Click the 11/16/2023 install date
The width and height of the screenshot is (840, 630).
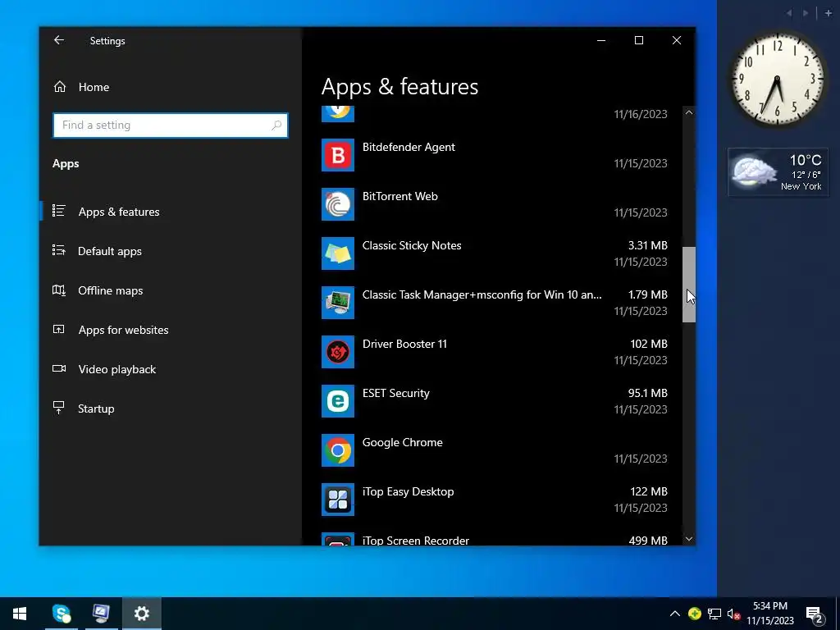point(641,114)
